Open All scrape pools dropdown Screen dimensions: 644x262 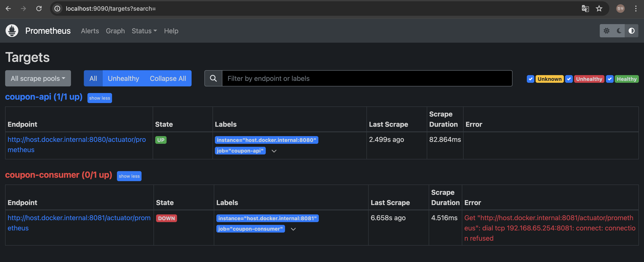[x=38, y=78]
